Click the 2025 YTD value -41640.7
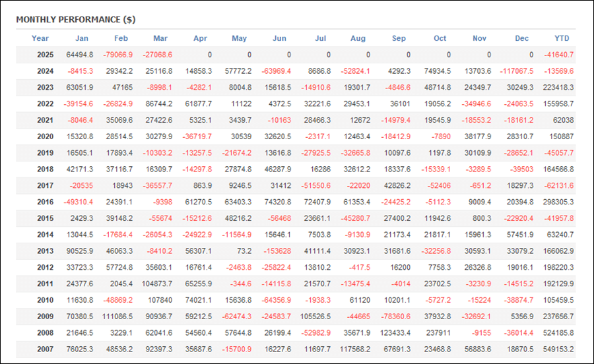Image resolution: width=594 pixels, height=364 pixels. pos(559,55)
